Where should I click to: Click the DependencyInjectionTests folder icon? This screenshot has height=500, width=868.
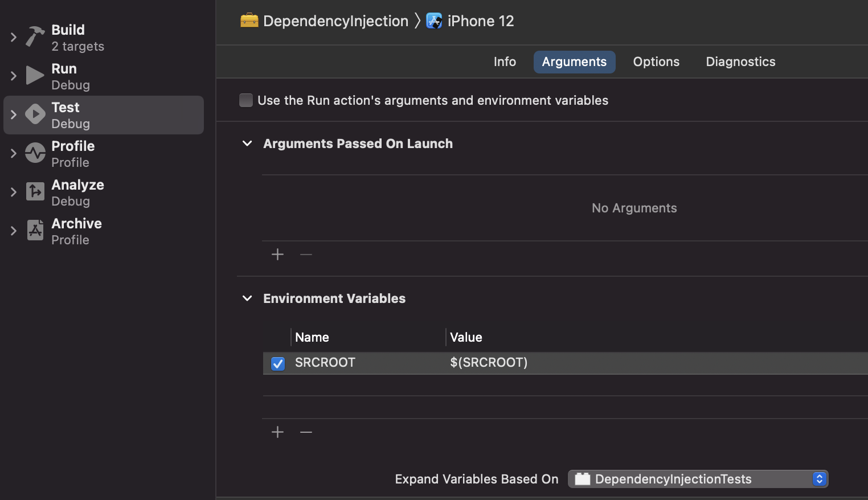(582, 479)
